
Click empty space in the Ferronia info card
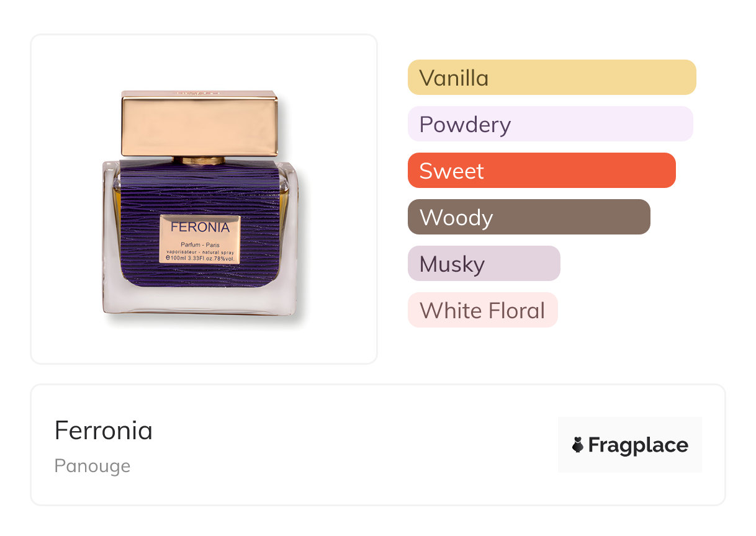(x=348, y=447)
